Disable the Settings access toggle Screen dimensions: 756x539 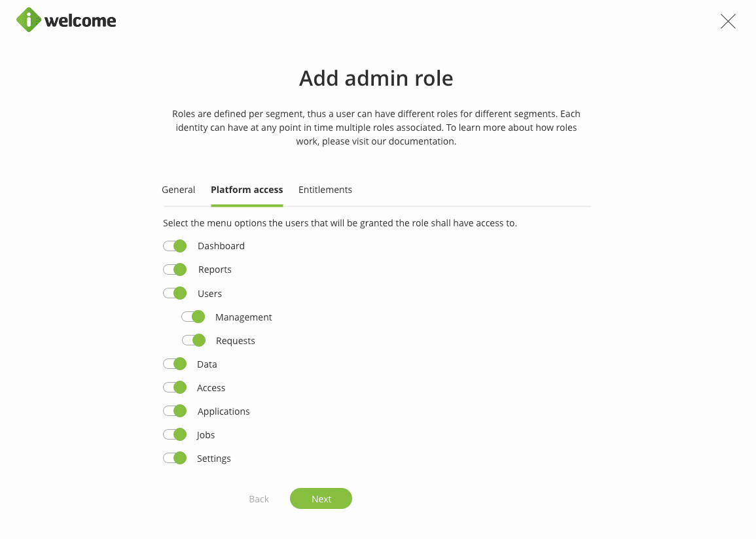click(175, 459)
